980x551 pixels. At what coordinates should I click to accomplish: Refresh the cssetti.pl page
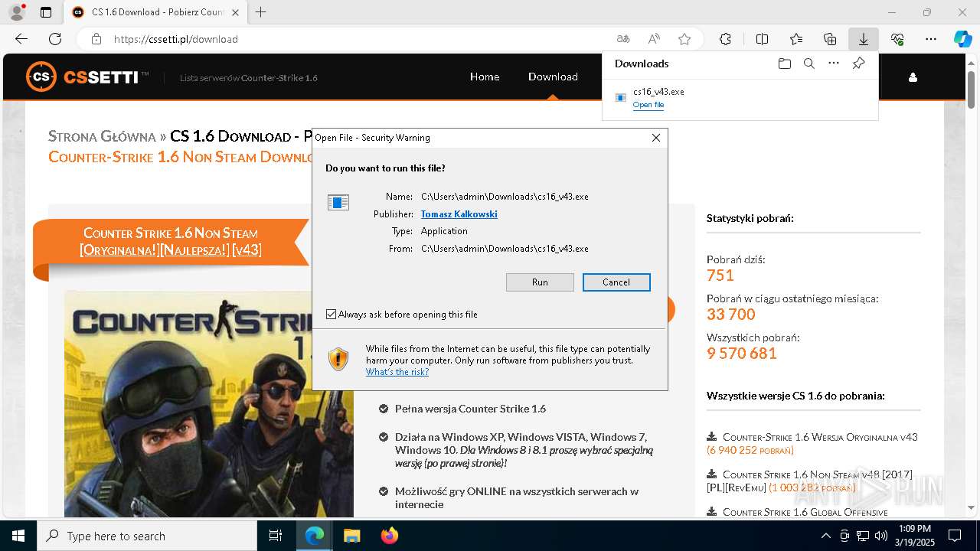[x=55, y=39]
